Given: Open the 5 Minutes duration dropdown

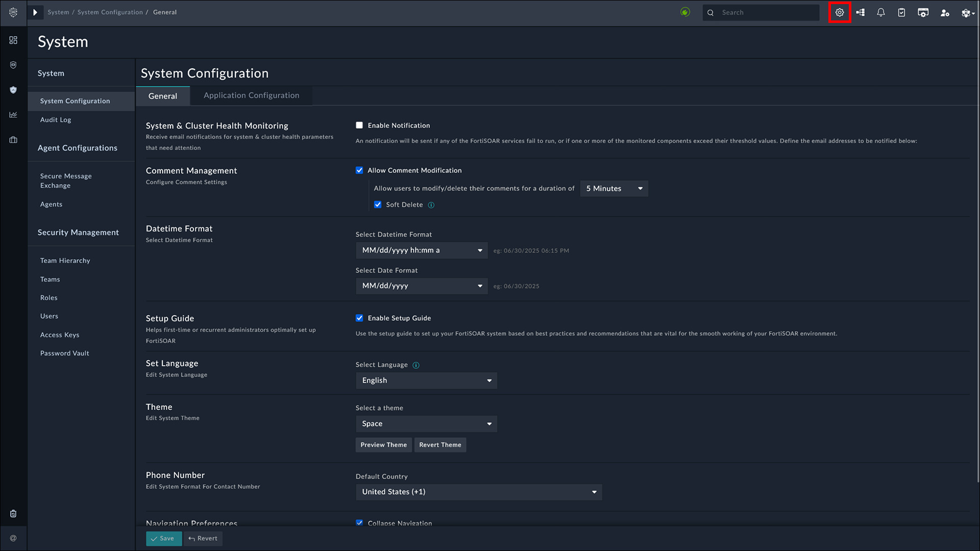Looking at the screenshot, I should pos(614,189).
